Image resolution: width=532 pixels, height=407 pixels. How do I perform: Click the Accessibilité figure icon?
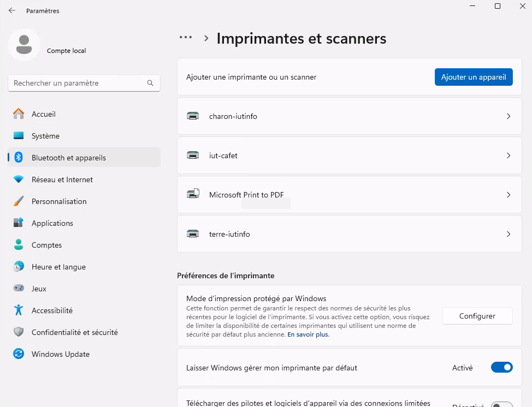19,310
